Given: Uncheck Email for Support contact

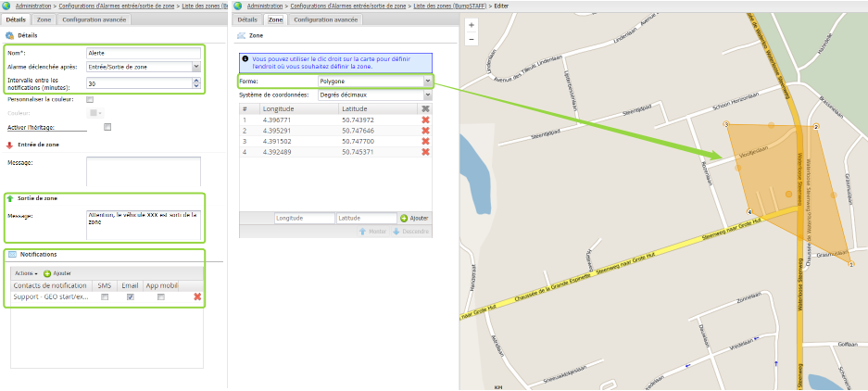Looking at the screenshot, I should click(130, 297).
